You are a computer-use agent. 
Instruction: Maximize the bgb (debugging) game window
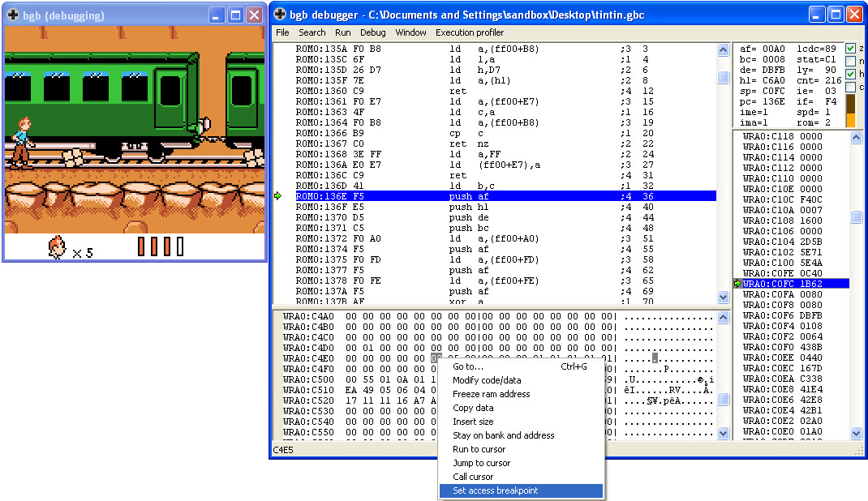pyautogui.click(x=235, y=15)
